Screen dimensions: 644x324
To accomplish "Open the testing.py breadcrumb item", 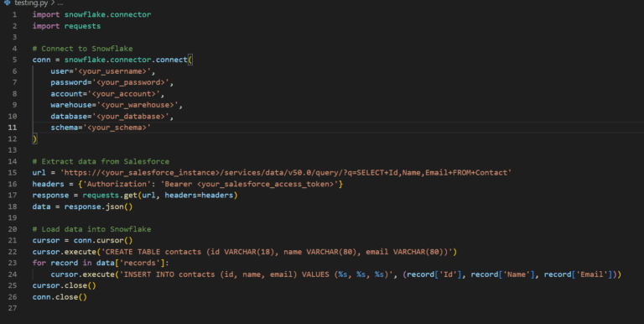I will pos(31,3).
